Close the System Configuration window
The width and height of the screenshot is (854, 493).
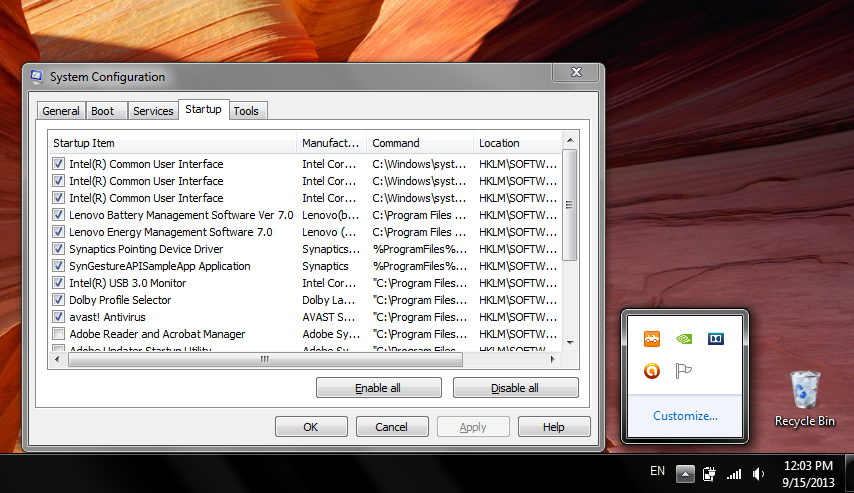(577, 72)
